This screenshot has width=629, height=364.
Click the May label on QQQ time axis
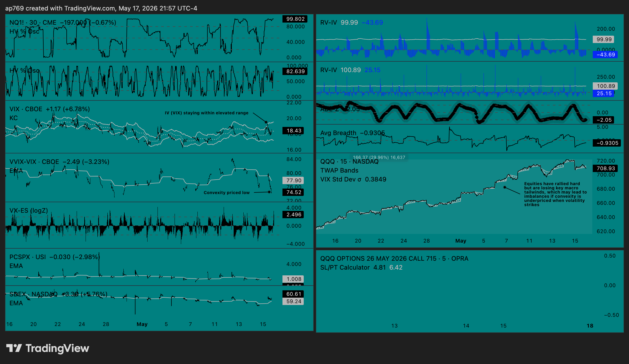(x=460, y=241)
